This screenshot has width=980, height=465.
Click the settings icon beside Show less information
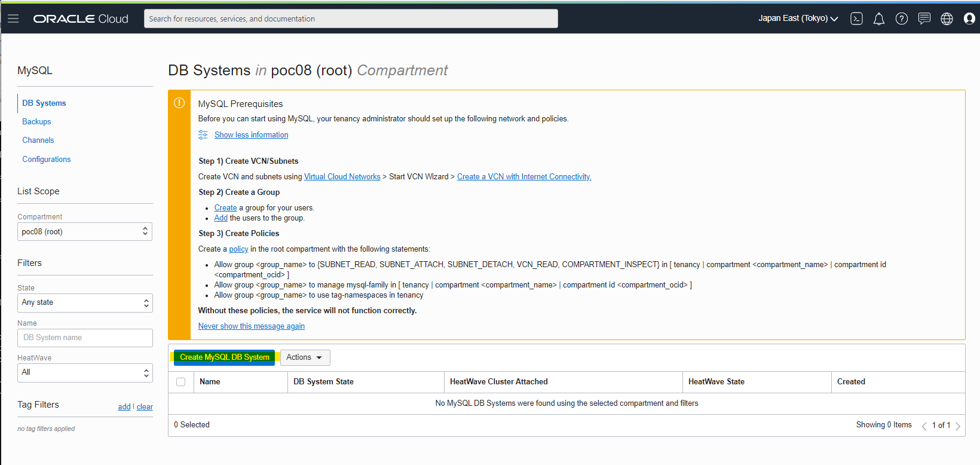pyautogui.click(x=203, y=134)
